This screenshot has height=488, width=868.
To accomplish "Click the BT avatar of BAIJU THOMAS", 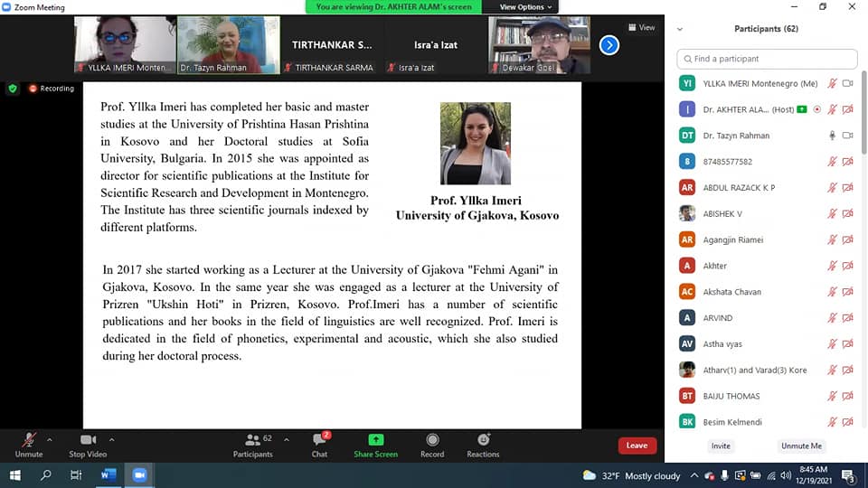I will pyautogui.click(x=687, y=396).
